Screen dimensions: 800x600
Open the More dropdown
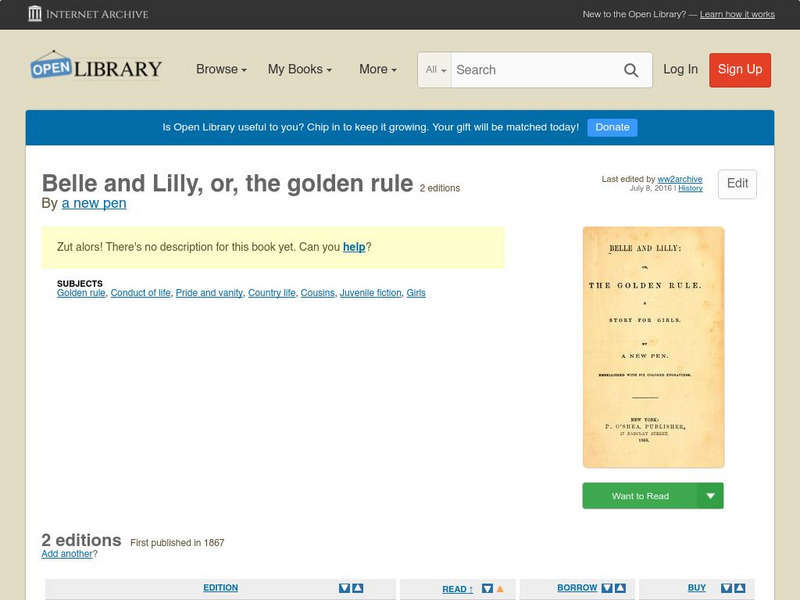click(x=376, y=69)
